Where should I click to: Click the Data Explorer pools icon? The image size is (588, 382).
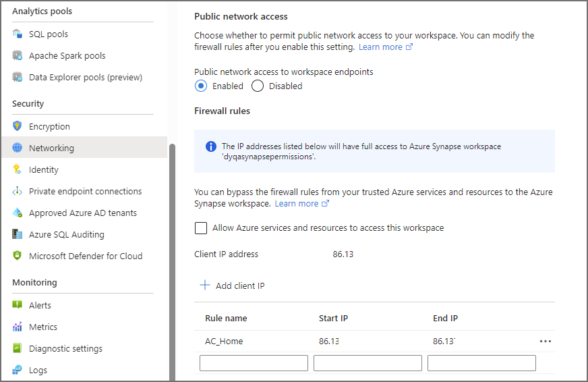click(x=18, y=77)
